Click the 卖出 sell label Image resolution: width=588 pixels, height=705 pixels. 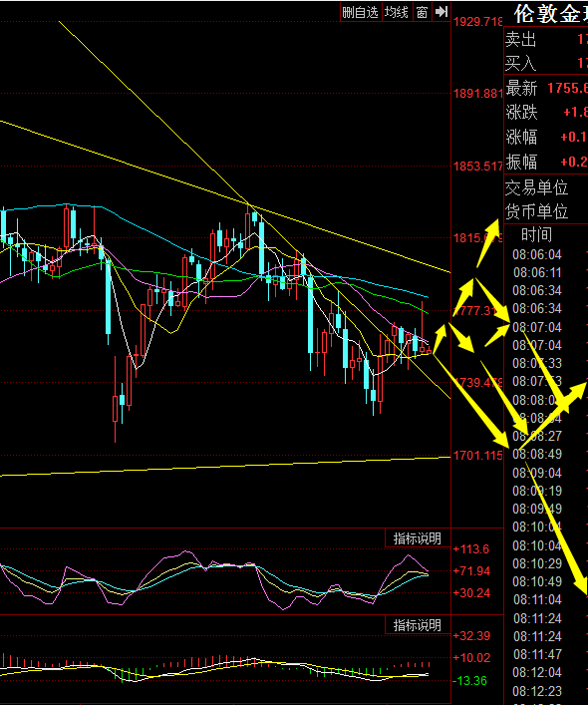[521, 40]
